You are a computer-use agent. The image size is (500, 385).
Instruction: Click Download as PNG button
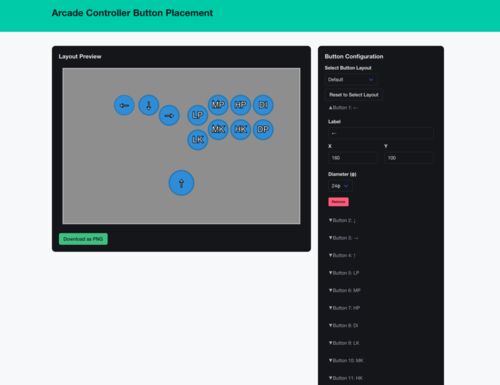83,239
